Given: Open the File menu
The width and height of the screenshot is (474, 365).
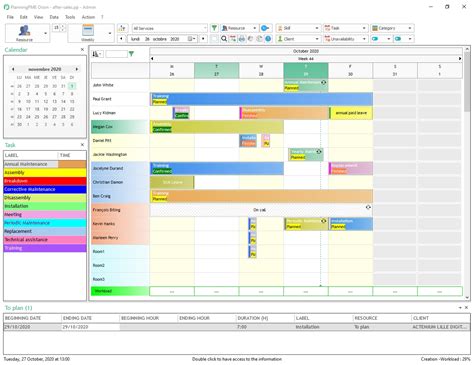Looking at the screenshot, I should (x=10, y=17).
